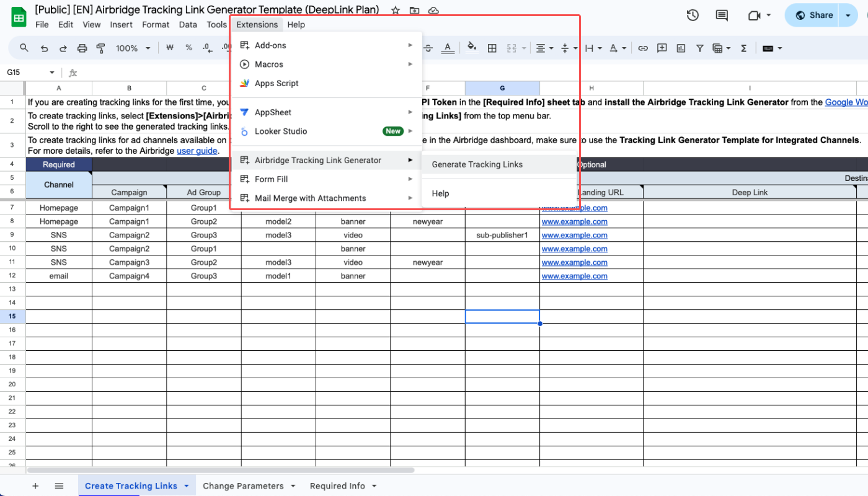This screenshot has height=496, width=868.
Task: Open the www.example.com link in row 9
Action: coord(575,236)
